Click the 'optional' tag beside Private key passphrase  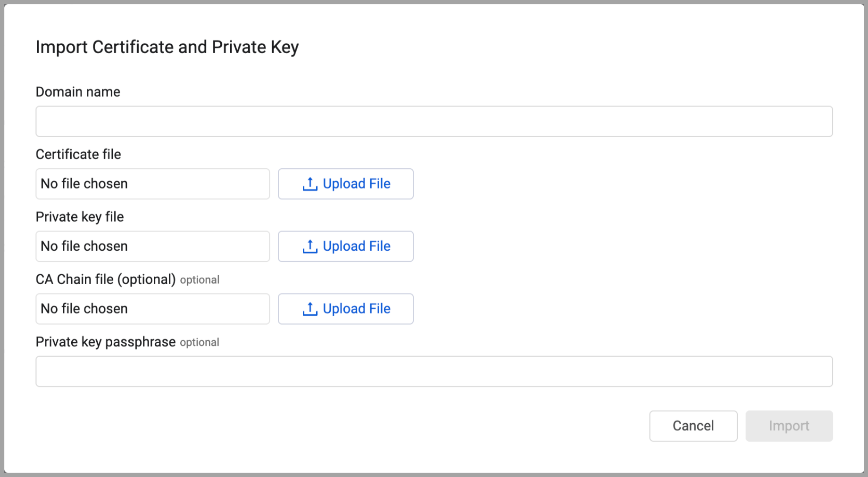[199, 342]
